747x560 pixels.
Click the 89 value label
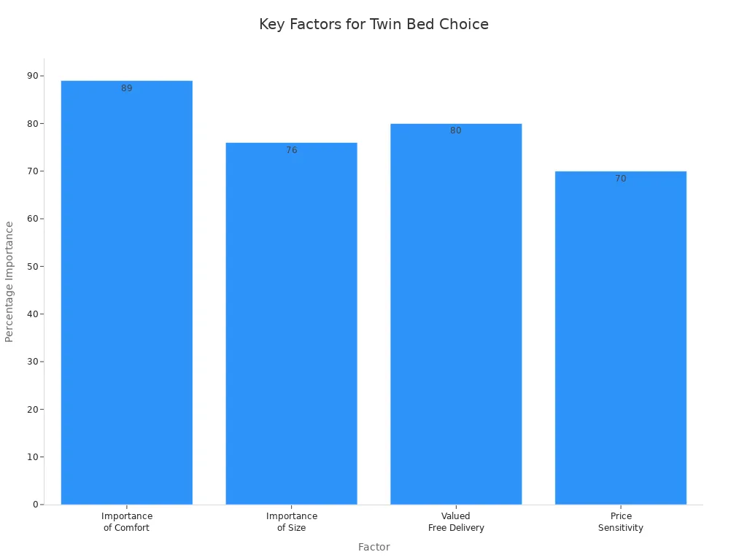point(127,88)
